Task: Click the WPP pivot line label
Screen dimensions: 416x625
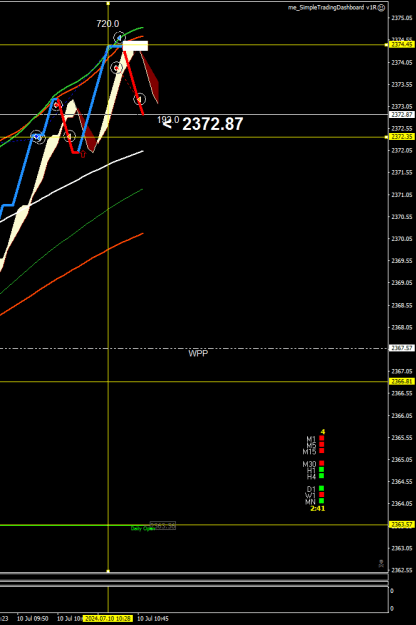Action: pos(198,354)
